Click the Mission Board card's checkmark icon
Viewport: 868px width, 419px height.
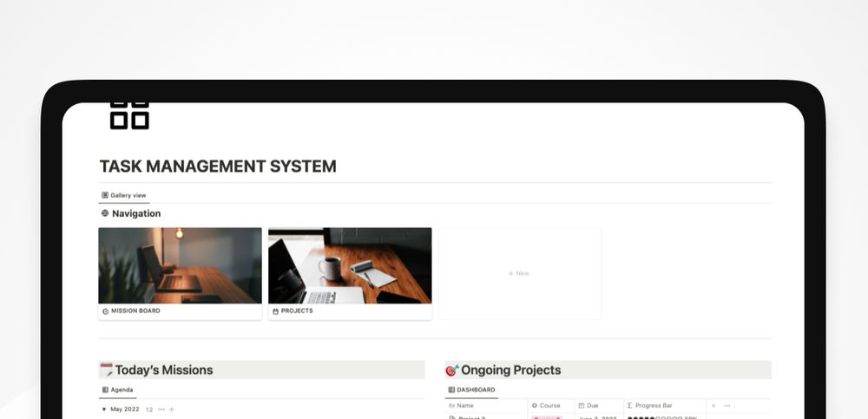(x=106, y=311)
